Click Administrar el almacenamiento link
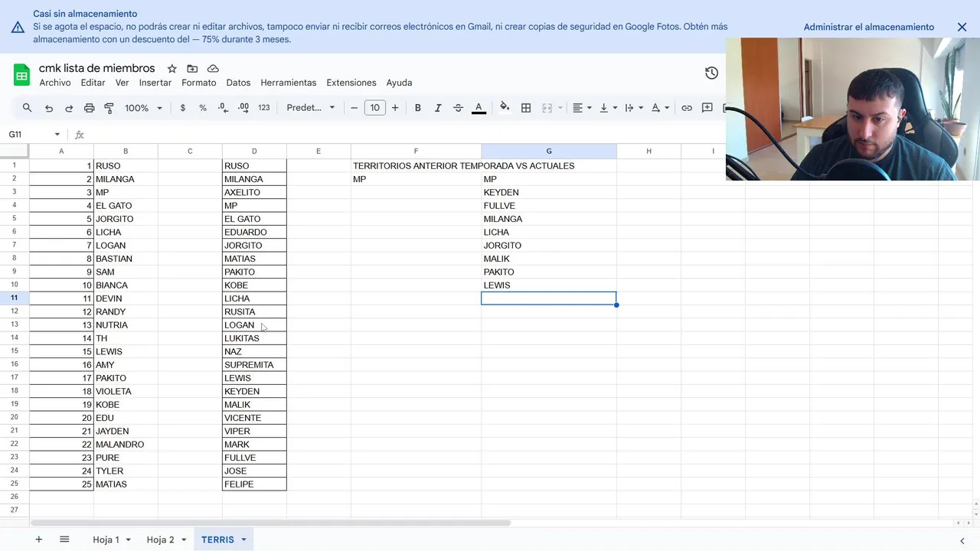This screenshot has width=980, height=551. tap(869, 27)
